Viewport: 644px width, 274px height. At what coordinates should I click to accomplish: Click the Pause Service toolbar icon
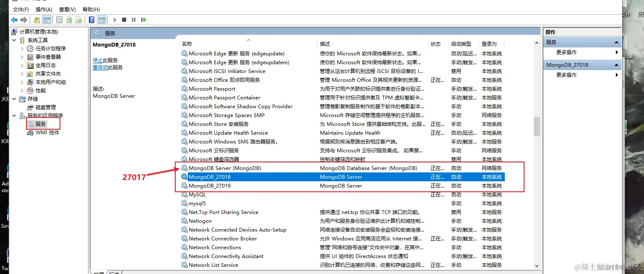(134, 20)
